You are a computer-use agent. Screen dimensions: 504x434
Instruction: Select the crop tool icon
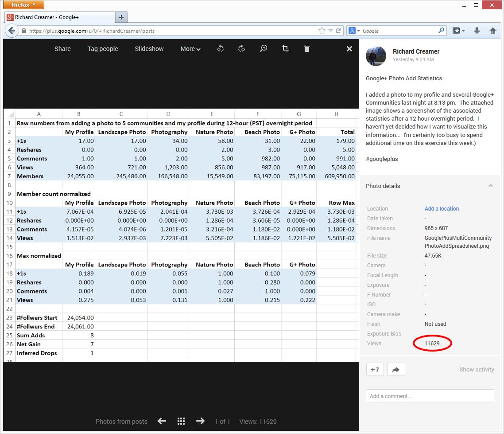pos(285,49)
